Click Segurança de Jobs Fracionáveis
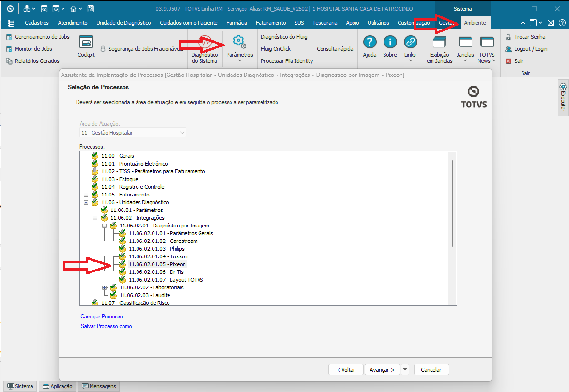 pyautogui.click(x=141, y=48)
